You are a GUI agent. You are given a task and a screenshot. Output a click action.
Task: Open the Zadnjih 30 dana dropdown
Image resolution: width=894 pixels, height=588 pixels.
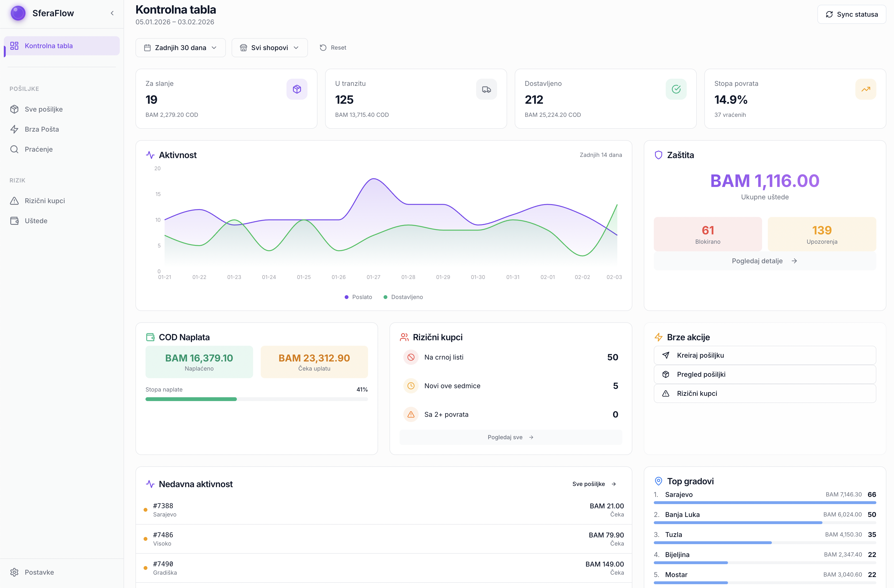click(180, 47)
